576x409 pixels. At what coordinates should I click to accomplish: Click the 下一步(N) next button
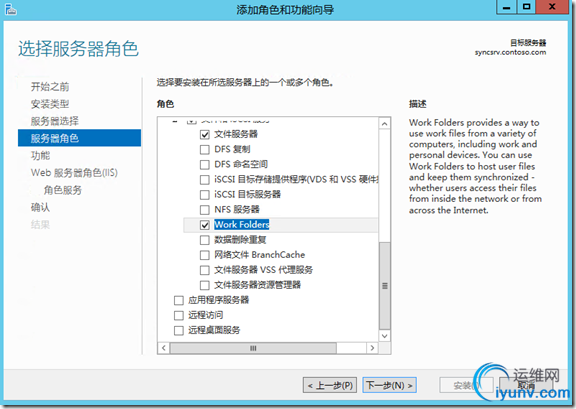[x=389, y=385]
